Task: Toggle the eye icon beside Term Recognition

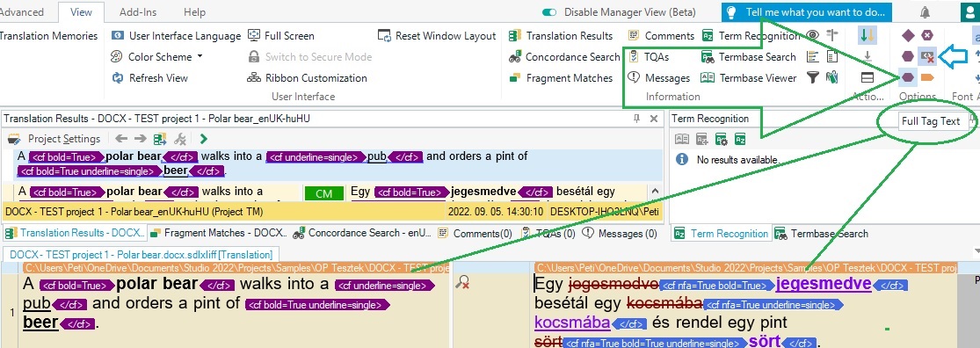Action: coord(812,36)
